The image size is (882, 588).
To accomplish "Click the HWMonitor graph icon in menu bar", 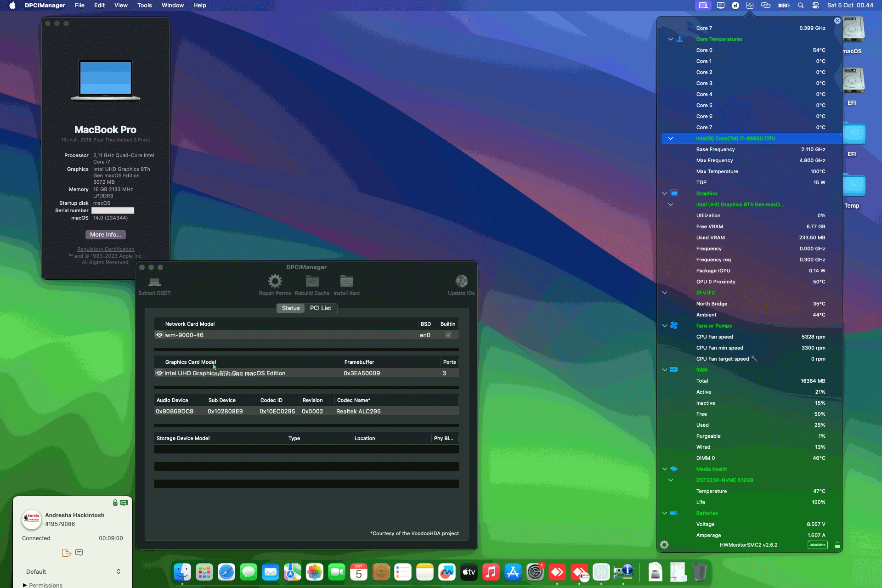I will [x=750, y=6].
